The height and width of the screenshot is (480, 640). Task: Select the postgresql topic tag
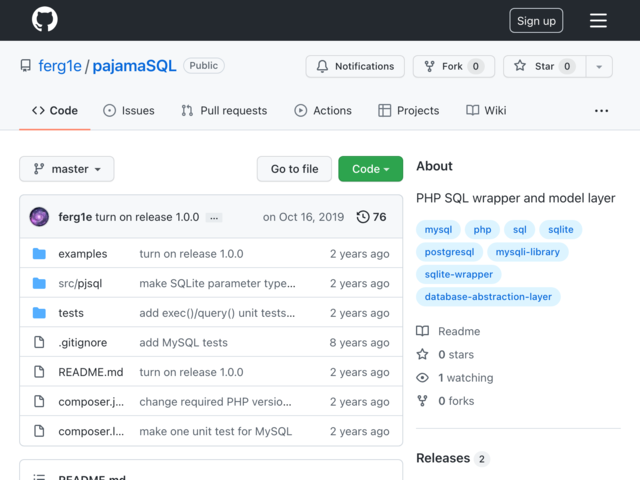449,252
